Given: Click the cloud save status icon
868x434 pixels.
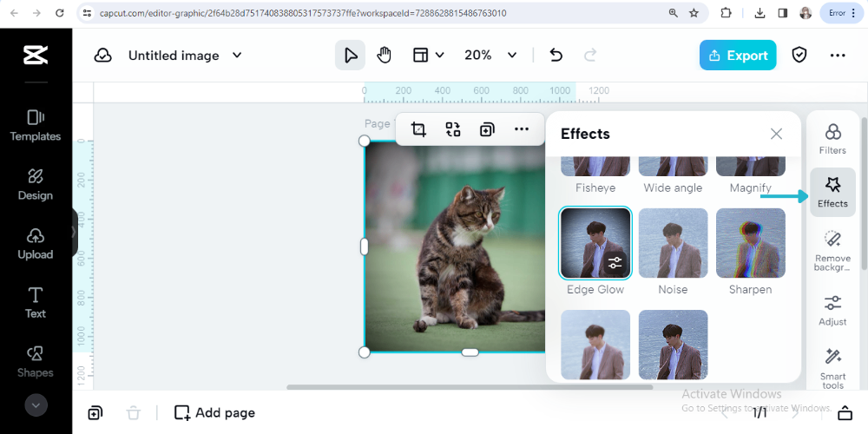Looking at the screenshot, I should tap(103, 56).
